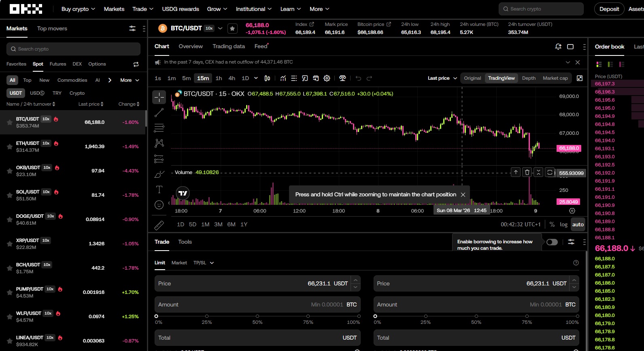Open the limit order help icon

(576, 263)
